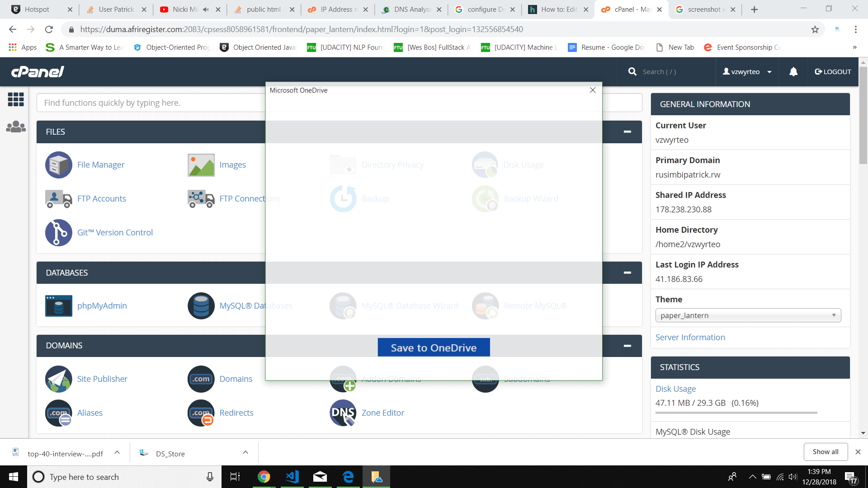868x488 pixels.
Task: Collapse the FILES section
Action: coord(627,132)
